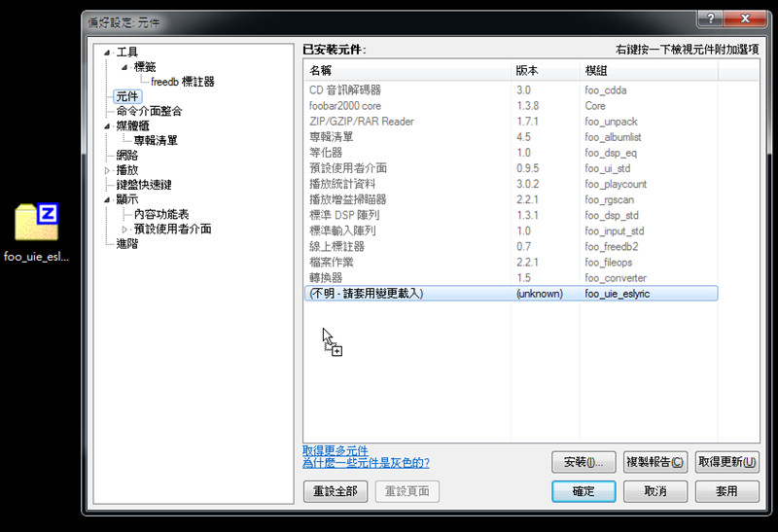
Task: Select 媒體櫃 in the preferences tree
Action: click(x=132, y=126)
